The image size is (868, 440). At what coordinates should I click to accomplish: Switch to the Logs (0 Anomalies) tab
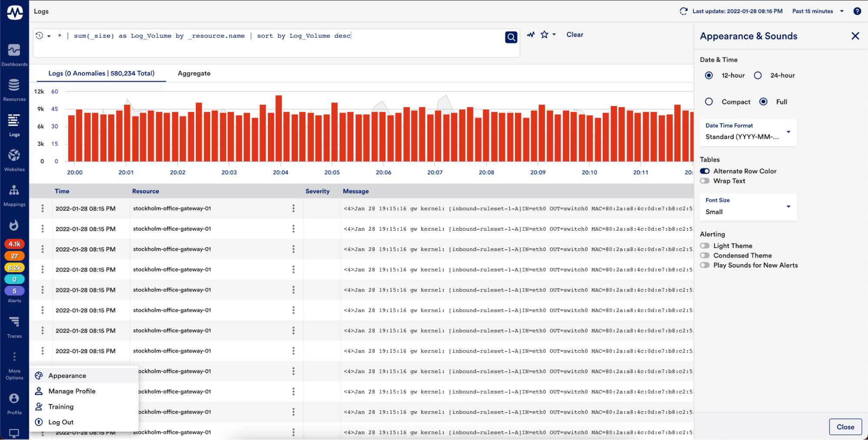click(101, 73)
